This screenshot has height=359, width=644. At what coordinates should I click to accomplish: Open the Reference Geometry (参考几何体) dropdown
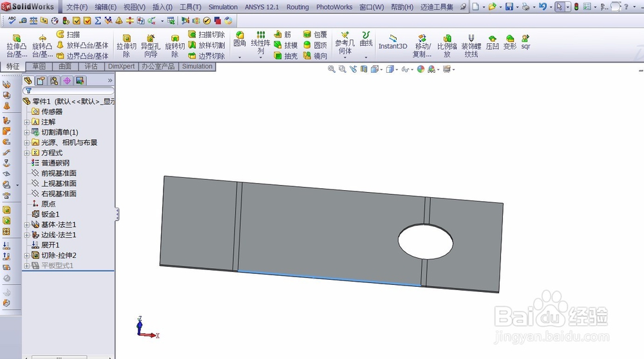[x=345, y=57]
